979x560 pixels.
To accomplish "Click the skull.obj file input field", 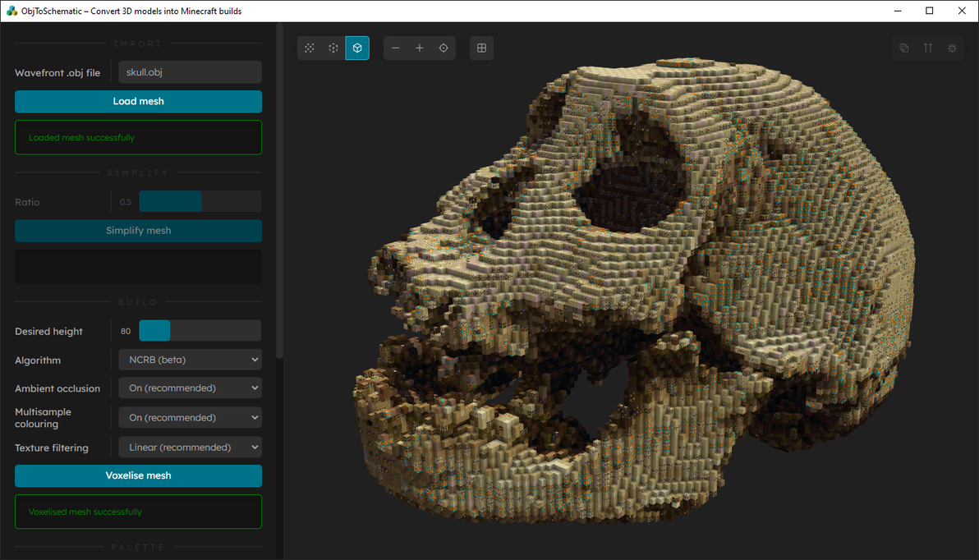I will coord(190,72).
